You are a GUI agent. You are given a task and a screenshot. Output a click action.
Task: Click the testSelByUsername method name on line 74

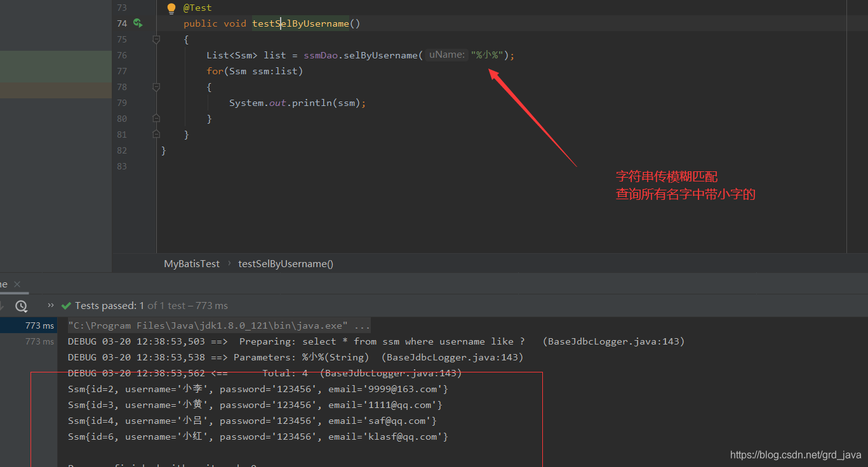(x=300, y=23)
